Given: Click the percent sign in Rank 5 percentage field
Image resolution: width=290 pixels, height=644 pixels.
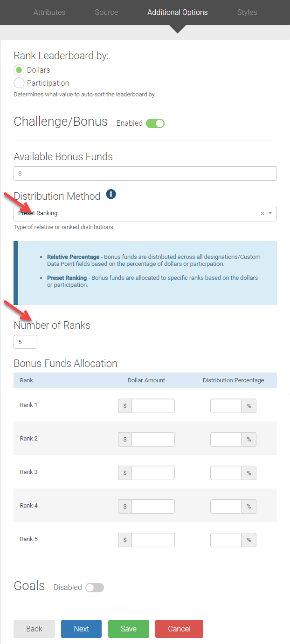Looking at the screenshot, I should point(249,540).
